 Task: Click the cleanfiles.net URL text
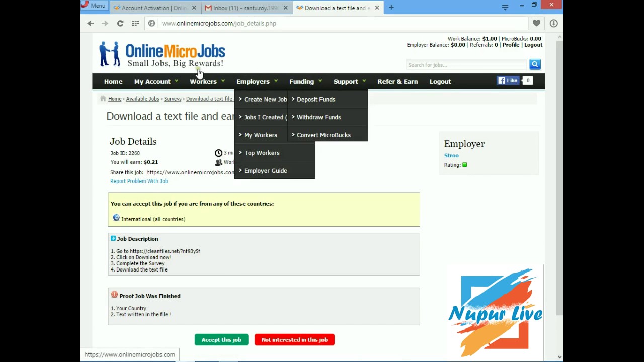(x=165, y=251)
